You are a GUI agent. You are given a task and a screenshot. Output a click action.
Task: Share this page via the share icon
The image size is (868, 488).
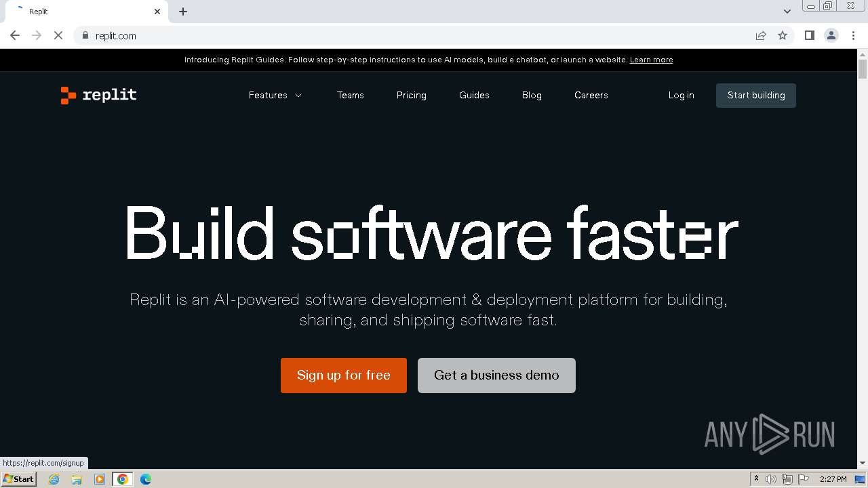tap(761, 35)
